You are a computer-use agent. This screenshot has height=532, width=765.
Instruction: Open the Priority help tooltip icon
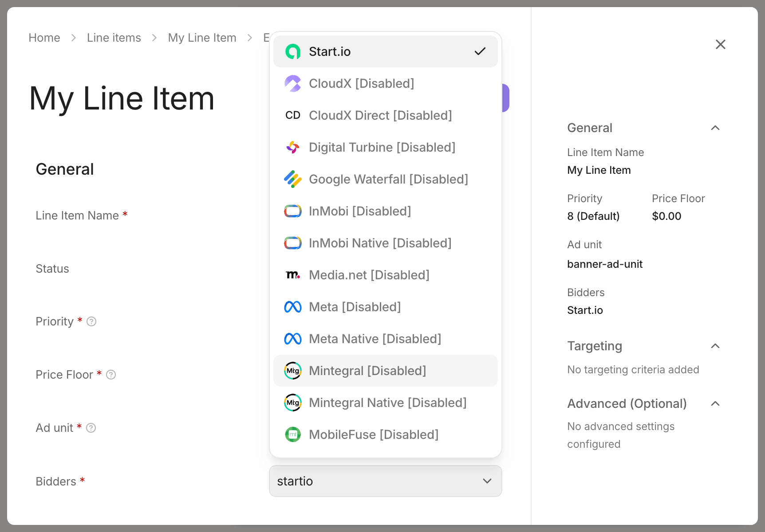point(91,321)
